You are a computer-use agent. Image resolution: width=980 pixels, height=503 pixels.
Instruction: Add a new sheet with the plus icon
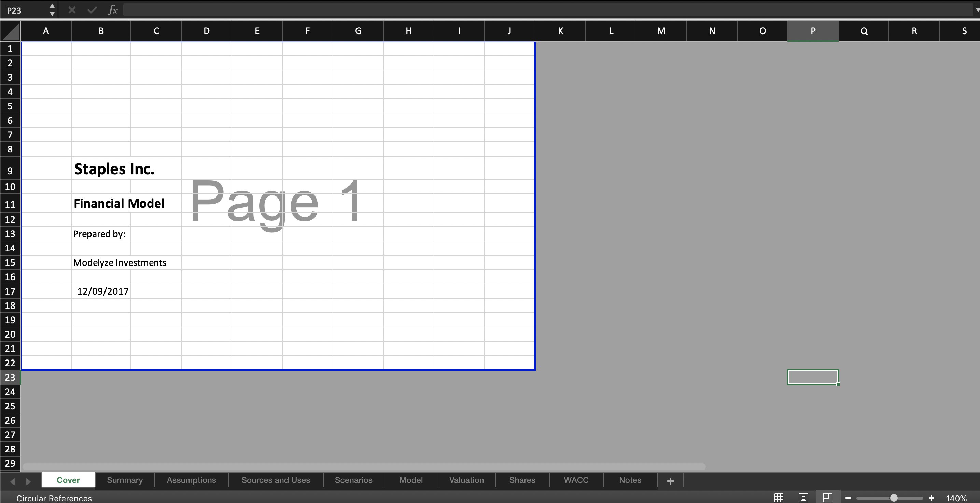click(670, 481)
